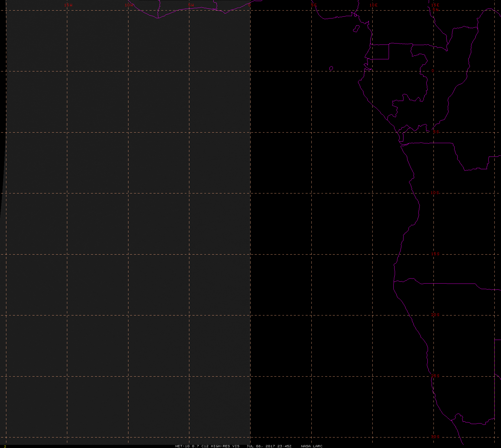Click the 15E longitude label
Viewport: 501px width, 448px height.
[x=435, y=5]
